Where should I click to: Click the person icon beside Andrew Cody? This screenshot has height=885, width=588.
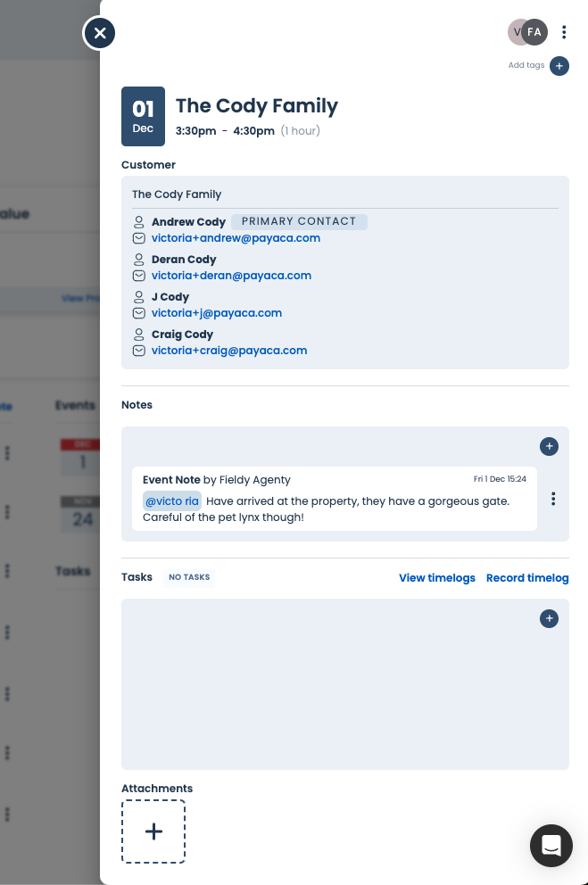pyautogui.click(x=138, y=221)
